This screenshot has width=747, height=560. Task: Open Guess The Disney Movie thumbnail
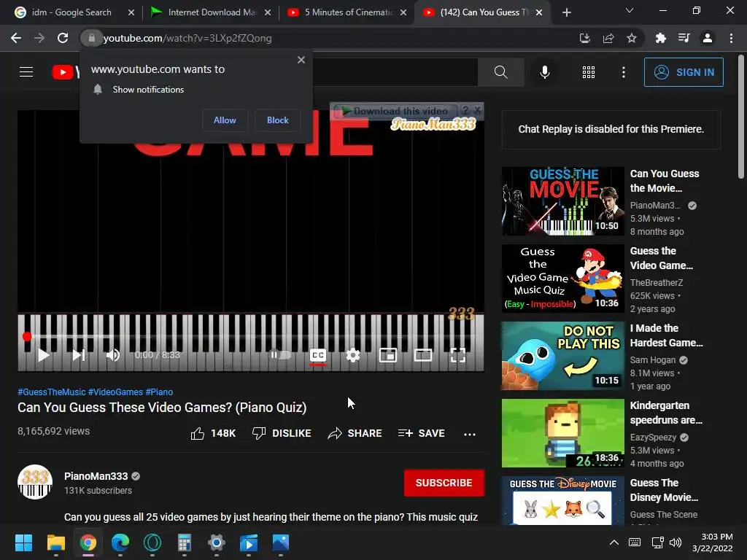pos(562,500)
